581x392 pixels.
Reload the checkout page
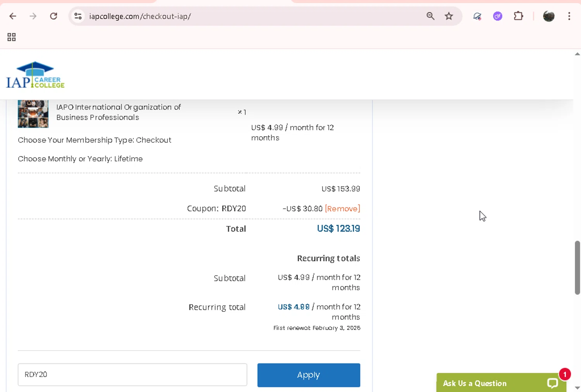click(x=53, y=16)
